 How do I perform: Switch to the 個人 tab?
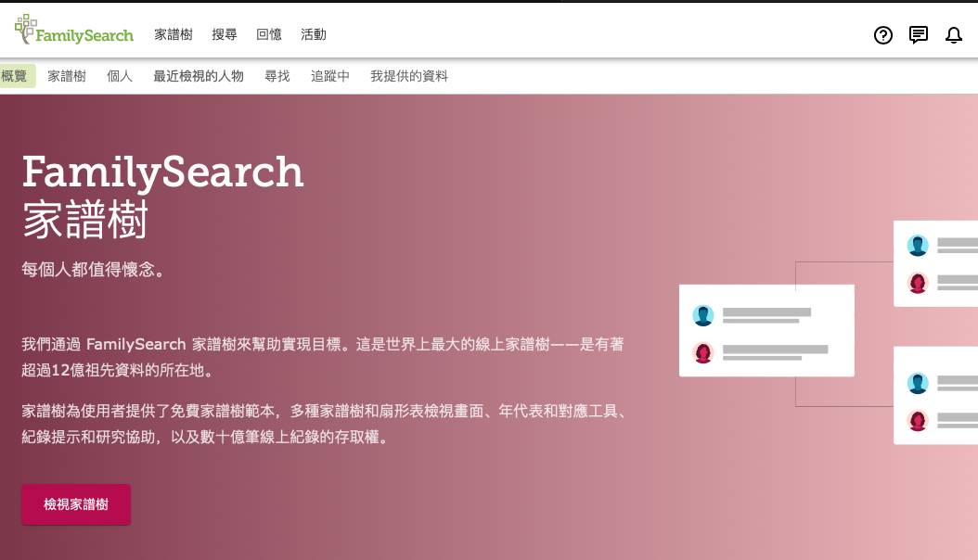click(x=119, y=76)
